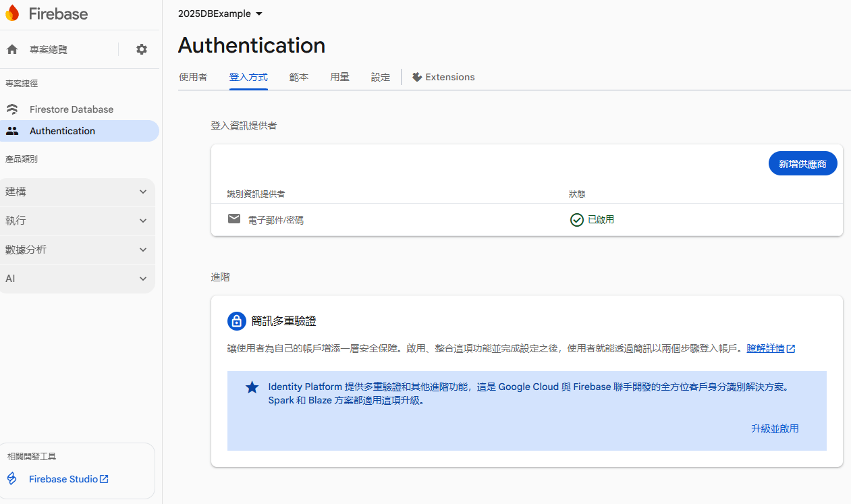Go to the 設定 tab
This screenshot has height=504, width=851.
coord(381,77)
